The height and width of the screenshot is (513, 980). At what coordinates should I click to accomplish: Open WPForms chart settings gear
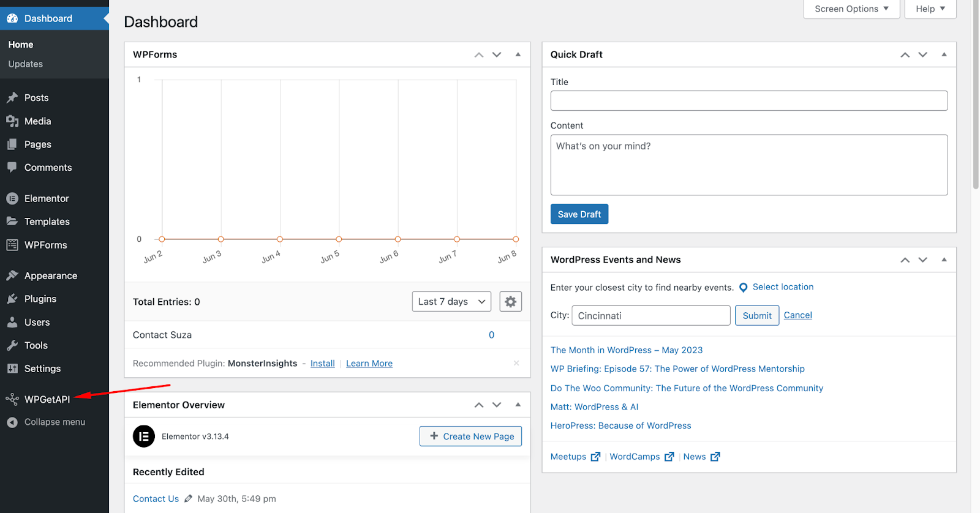(x=510, y=302)
